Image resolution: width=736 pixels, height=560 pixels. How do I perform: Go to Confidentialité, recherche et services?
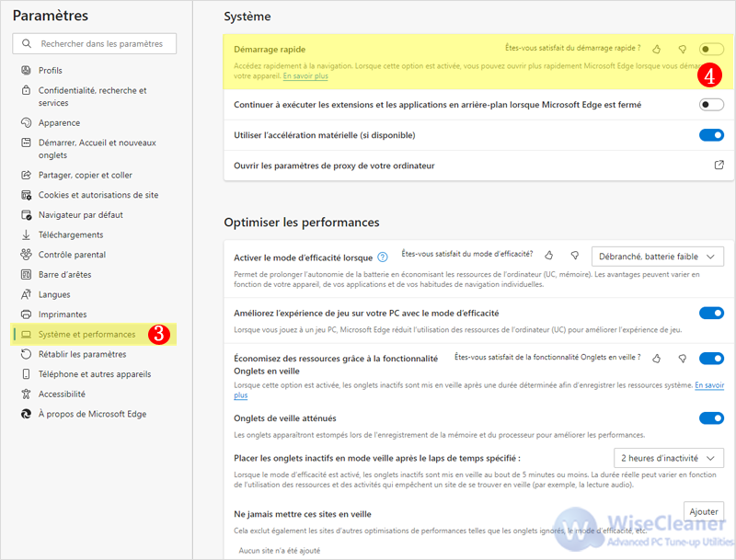tap(94, 97)
